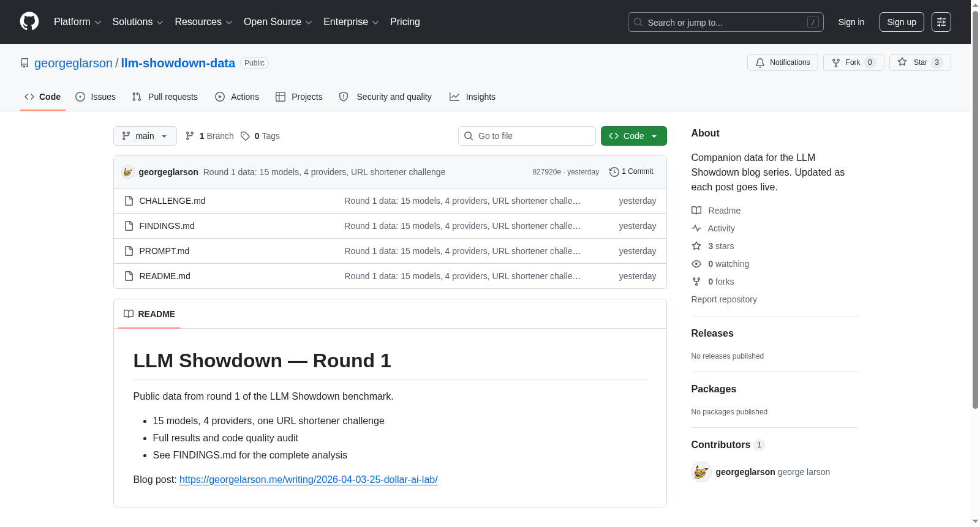Open the green Code dropdown button
Viewport: 980px width, 527px height.
pos(634,136)
